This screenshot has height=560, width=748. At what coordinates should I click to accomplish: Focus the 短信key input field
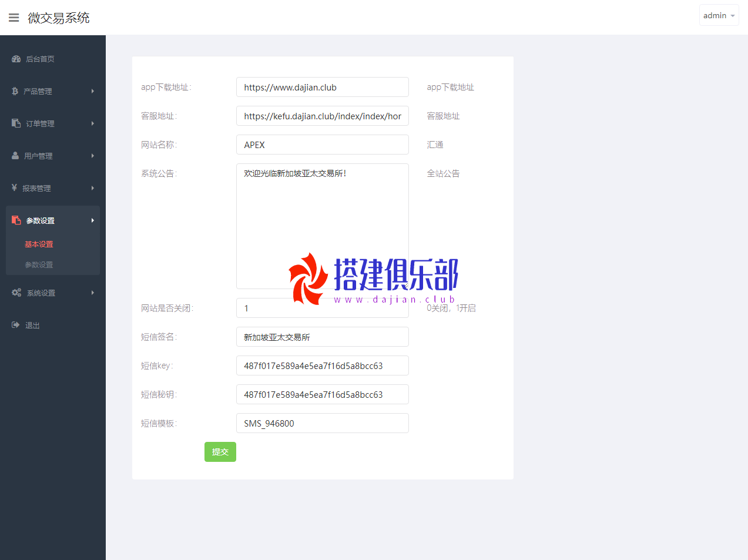tap(323, 365)
